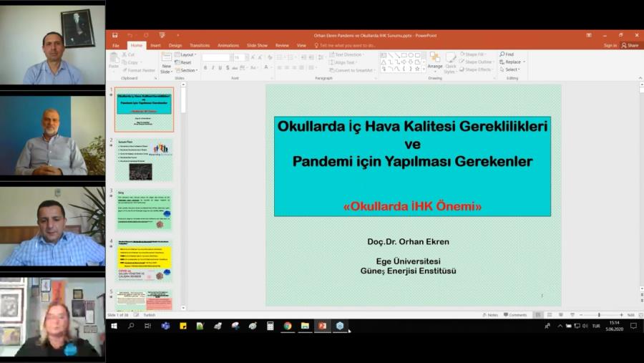Collapse the ribbon
This screenshot has width=644, height=363.
pos(640,78)
